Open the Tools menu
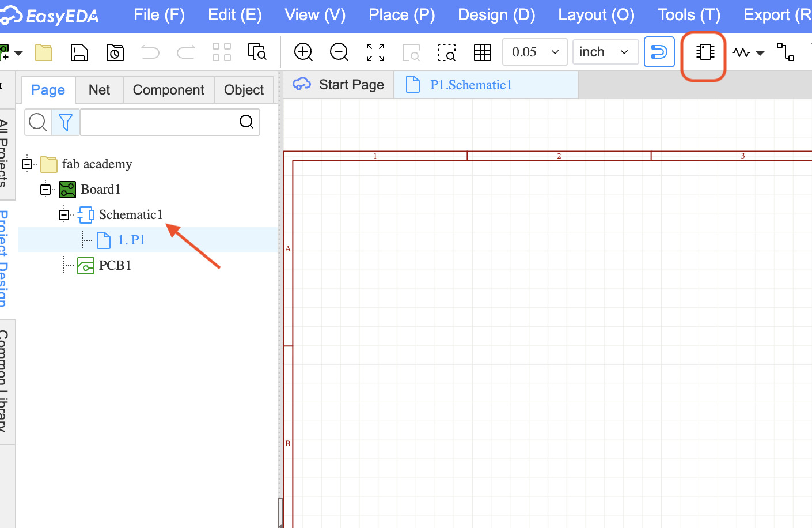This screenshot has height=528, width=812. [x=689, y=15]
